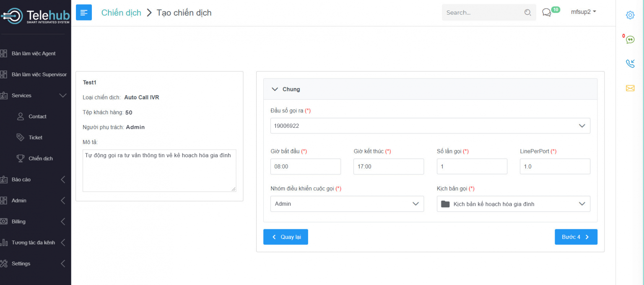
Task: Click the Giờ bắt đầu time field showing 08:00
Action: pyautogui.click(x=305, y=166)
